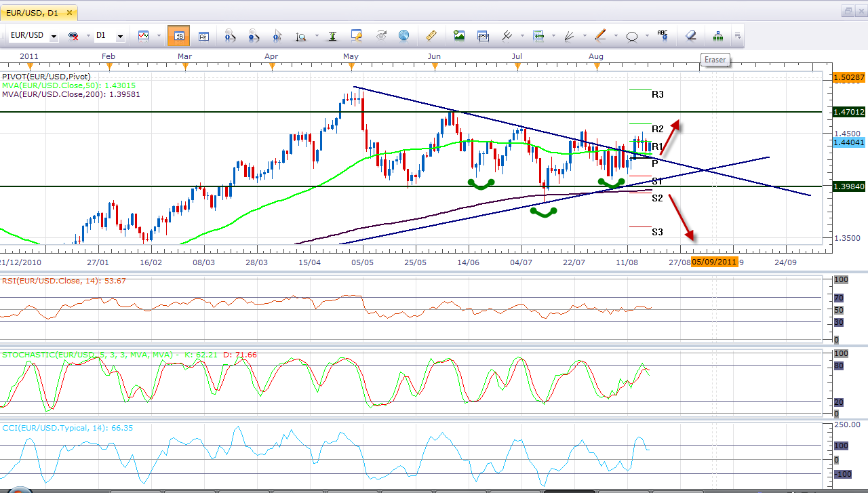
Task: Click the S2 pivot level label
Action: click(x=657, y=198)
